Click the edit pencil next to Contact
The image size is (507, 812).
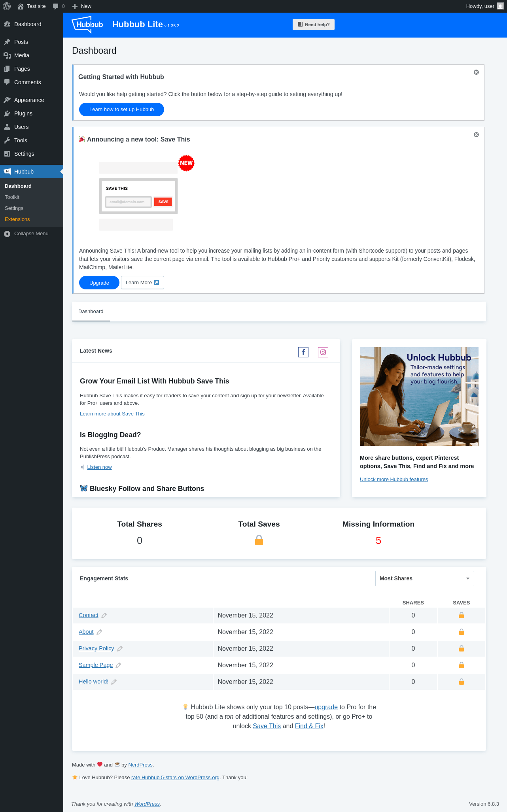pos(104,616)
